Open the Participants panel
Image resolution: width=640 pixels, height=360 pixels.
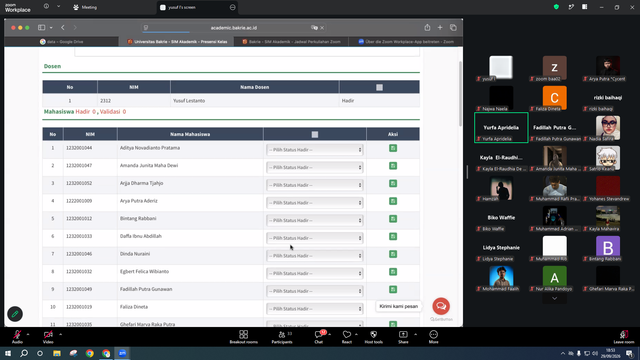[282, 334]
